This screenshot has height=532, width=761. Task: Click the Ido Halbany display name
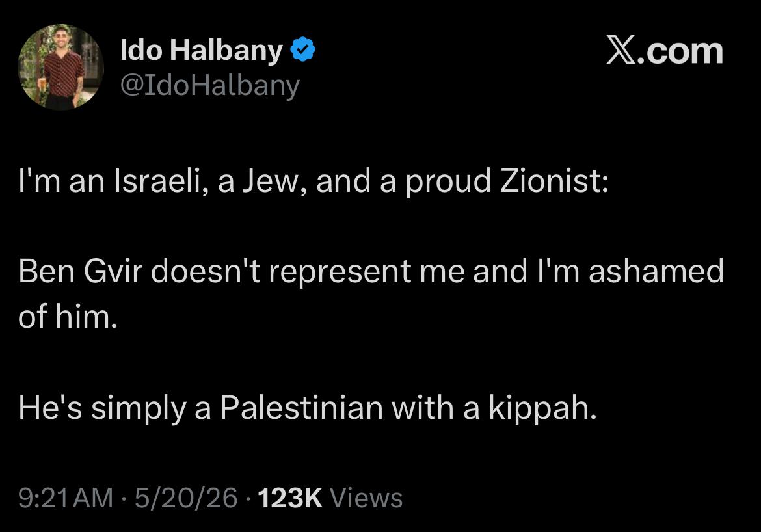click(x=202, y=51)
